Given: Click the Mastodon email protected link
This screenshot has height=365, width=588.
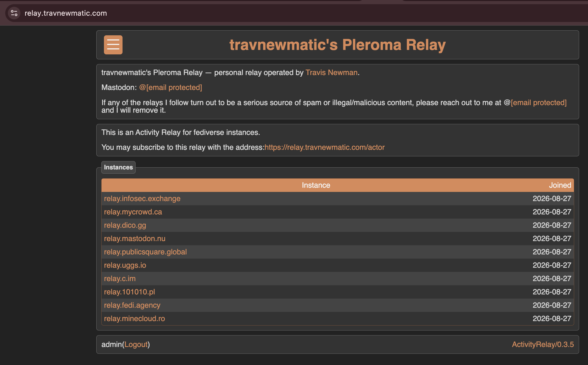Looking at the screenshot, I should pos(170,87).
